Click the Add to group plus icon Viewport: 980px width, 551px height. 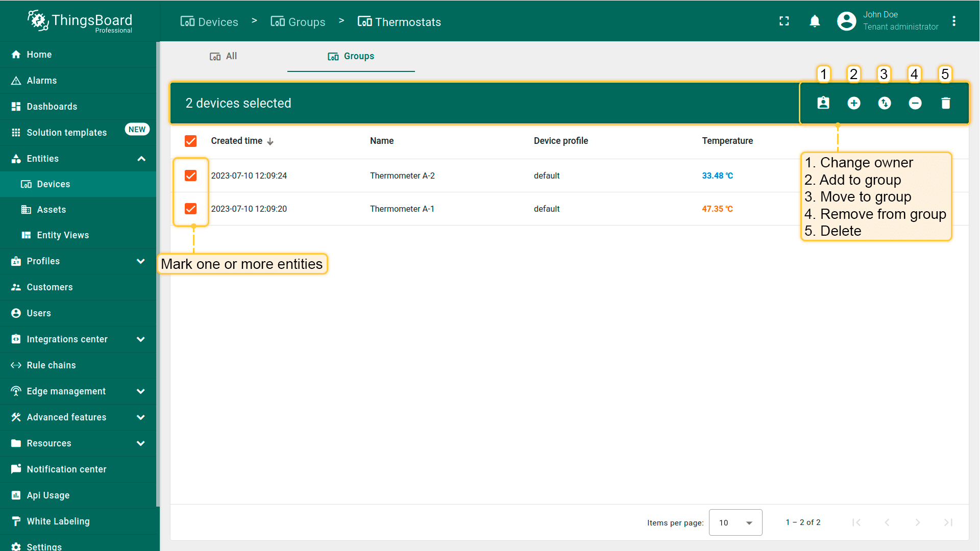[x=854, y=103]
